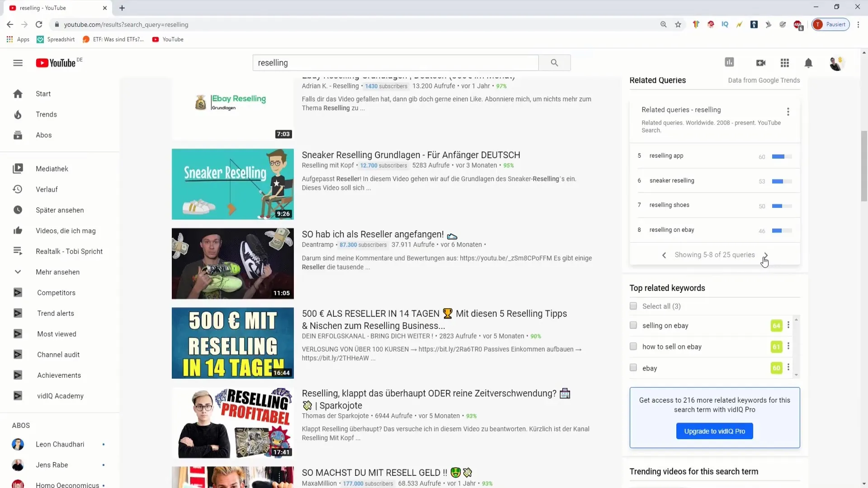The image size is (868, 488).
Task: Open options for how to sell on ebay
Action: pyautogui.click(x=788, y=346)
